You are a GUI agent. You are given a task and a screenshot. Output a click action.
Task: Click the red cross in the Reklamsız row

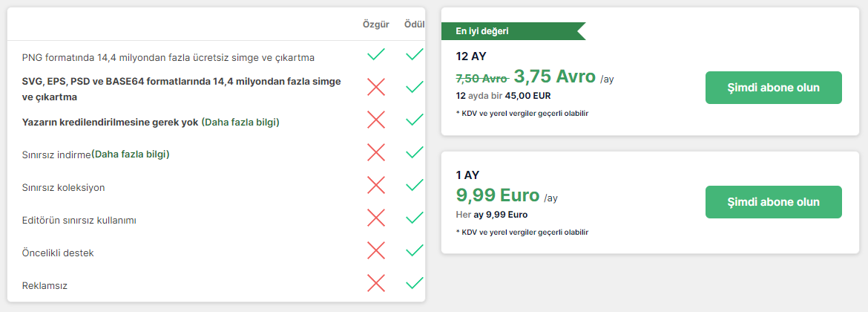(x=376, y=283)
